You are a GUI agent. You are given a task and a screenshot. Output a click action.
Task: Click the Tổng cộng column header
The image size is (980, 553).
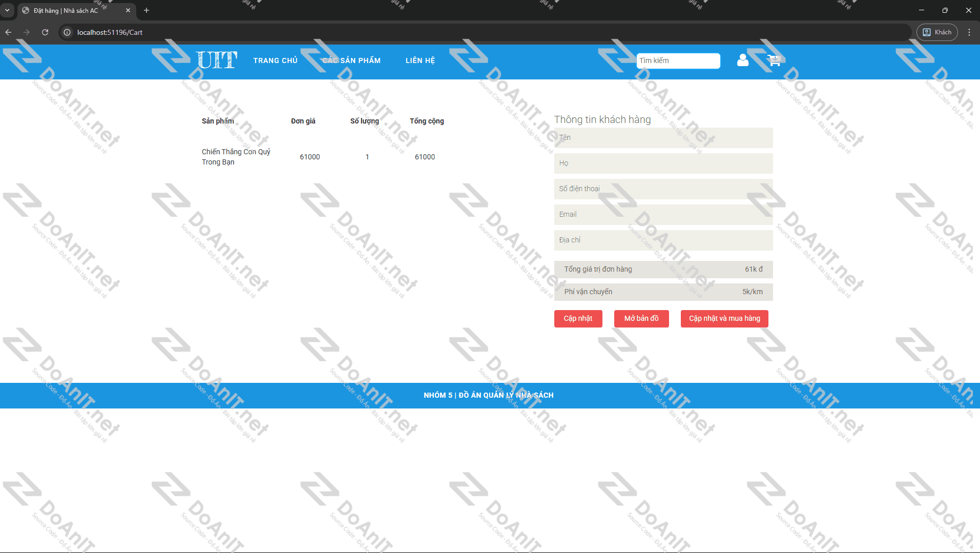427,121
